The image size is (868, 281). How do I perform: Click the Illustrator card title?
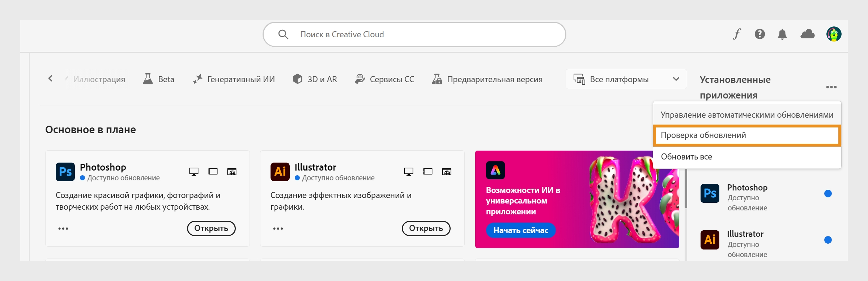pyautogui.click(x=315, y=167)
